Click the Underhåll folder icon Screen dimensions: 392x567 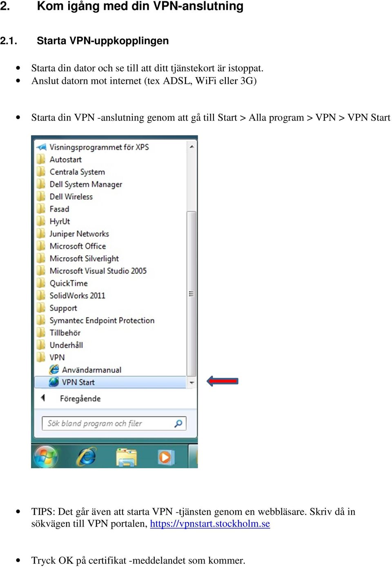point(41,345)
